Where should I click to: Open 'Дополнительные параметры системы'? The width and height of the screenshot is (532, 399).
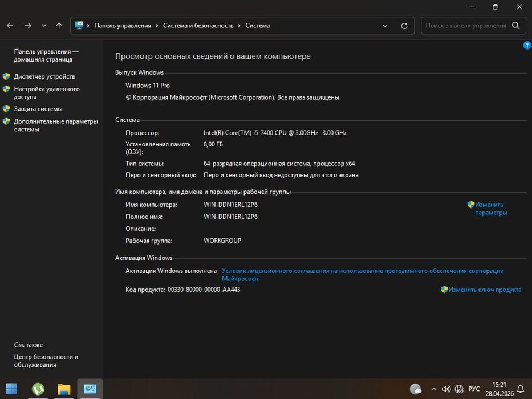[56, 125]
